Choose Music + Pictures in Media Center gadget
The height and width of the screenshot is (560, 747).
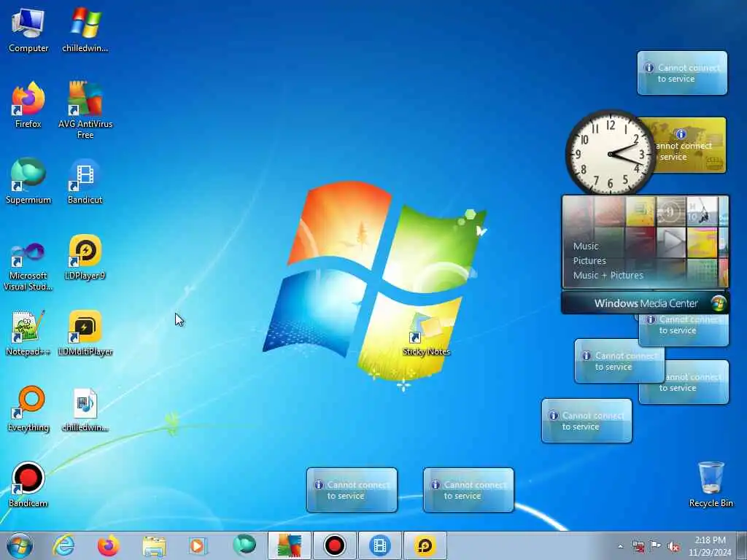(x=608, y=275)
